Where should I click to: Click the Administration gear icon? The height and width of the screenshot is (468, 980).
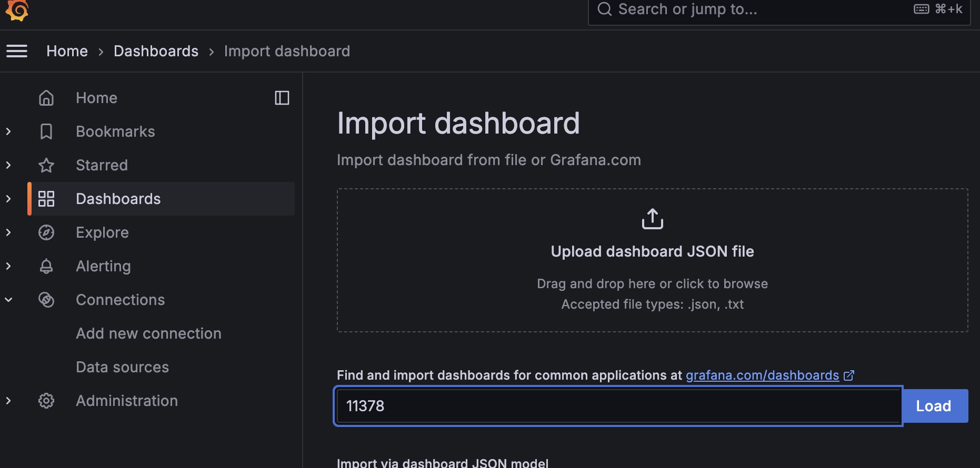[46, 401]
